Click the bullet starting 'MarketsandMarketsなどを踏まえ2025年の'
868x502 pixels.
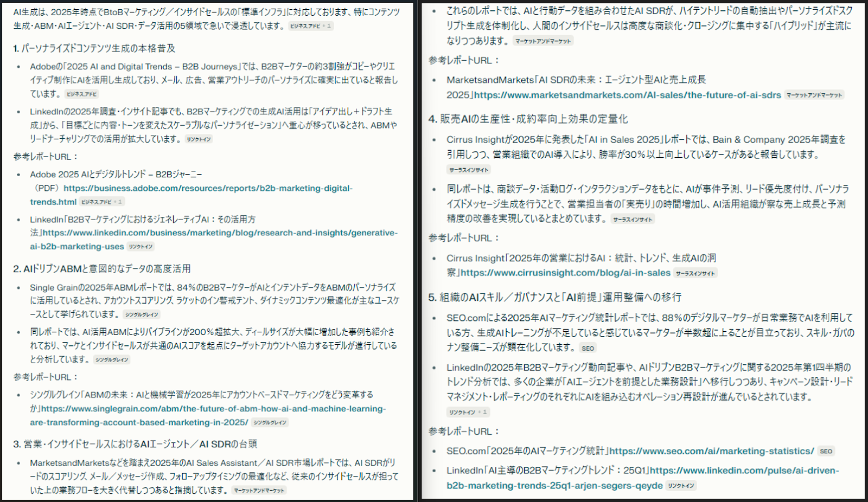[214, 477]
